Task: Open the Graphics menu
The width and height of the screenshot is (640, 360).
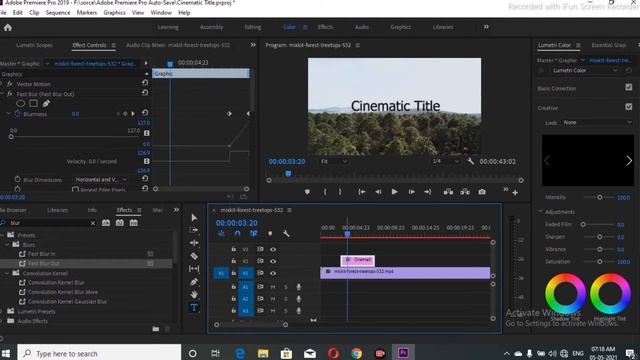Action: click(114, 13)
